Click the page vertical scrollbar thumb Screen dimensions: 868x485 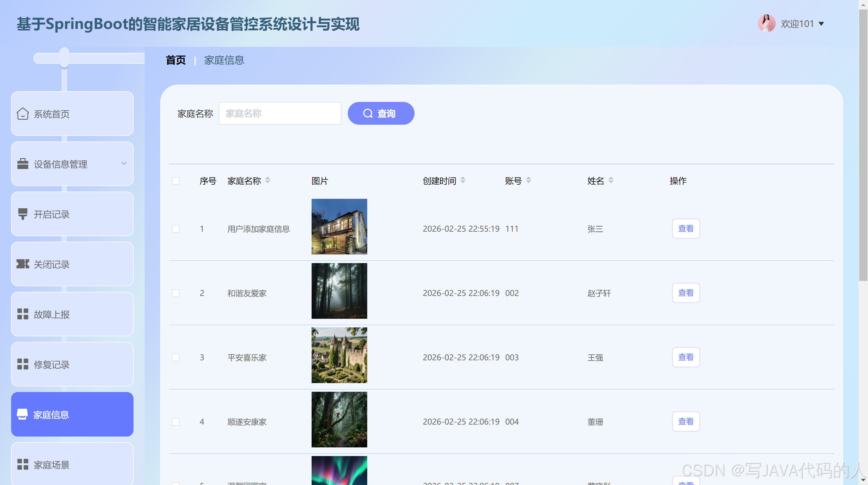(863, 145)
